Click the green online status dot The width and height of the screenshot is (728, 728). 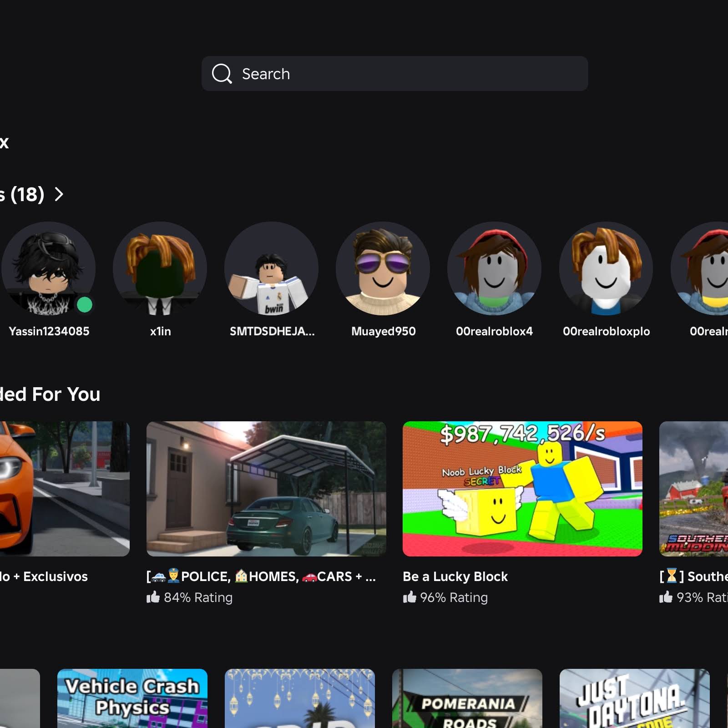coord(85,305)
